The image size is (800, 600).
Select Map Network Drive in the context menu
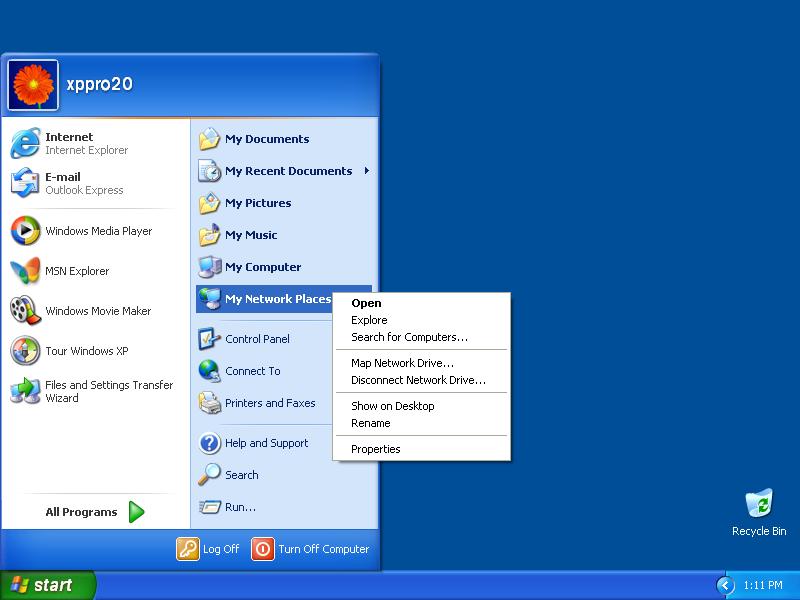(x=402, y=363)
